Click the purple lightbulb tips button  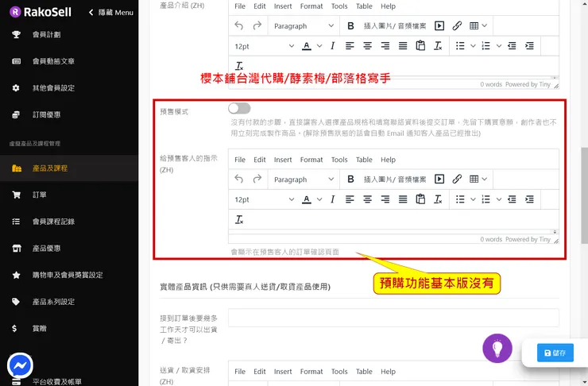497,348
